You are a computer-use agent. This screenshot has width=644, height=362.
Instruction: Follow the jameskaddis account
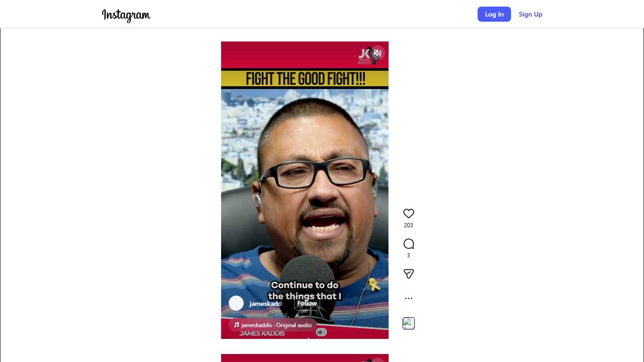[x=307, y=304]
